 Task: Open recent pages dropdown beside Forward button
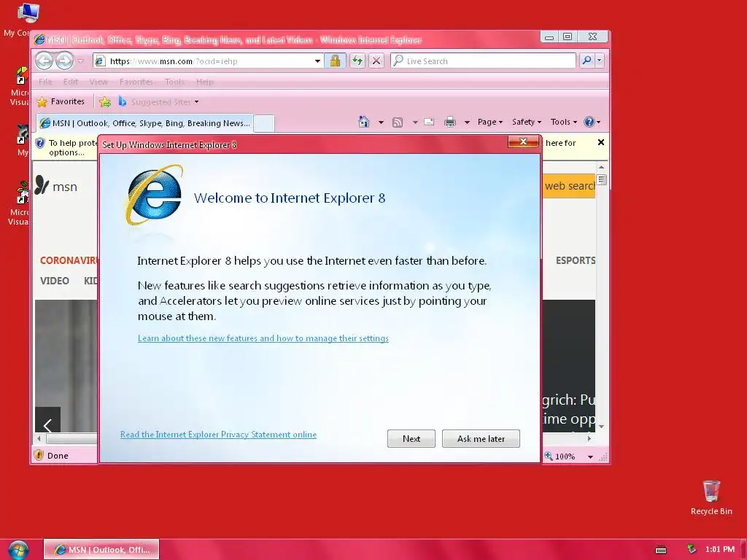(x=80, y=61)
